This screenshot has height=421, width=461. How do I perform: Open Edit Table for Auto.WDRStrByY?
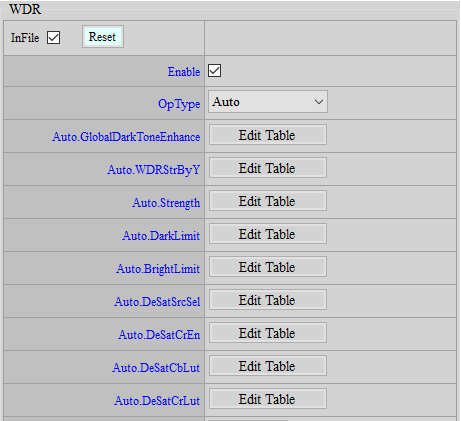coord(268,168)
